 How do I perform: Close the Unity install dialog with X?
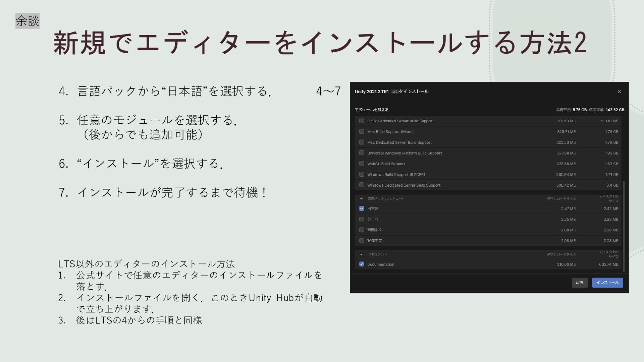(619, 92)
